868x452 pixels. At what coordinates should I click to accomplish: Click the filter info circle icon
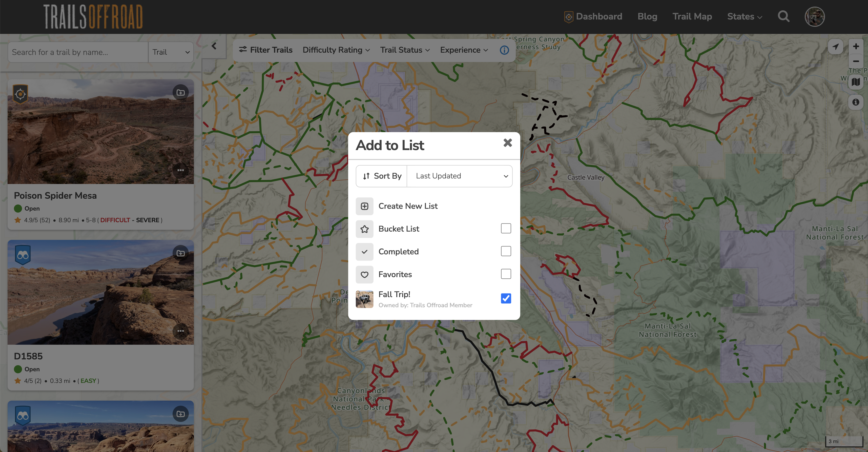pyautogui.click(x=504, y=50)
